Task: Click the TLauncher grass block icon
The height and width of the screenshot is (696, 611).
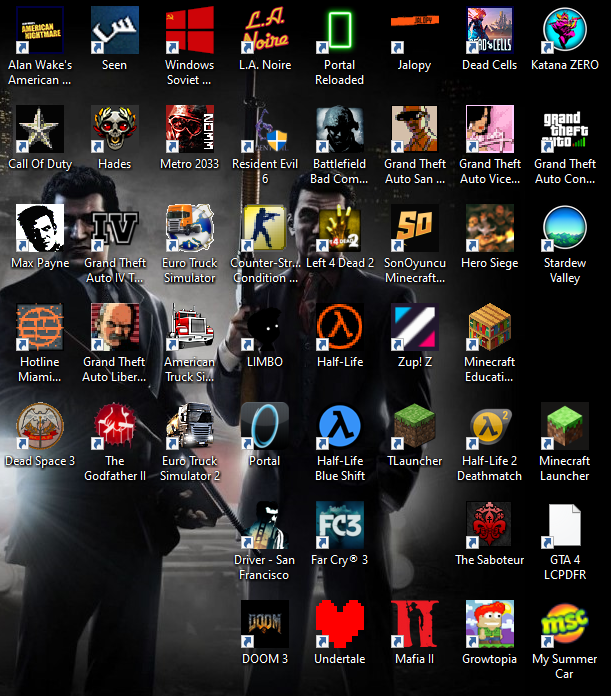Action: point(414,427)
